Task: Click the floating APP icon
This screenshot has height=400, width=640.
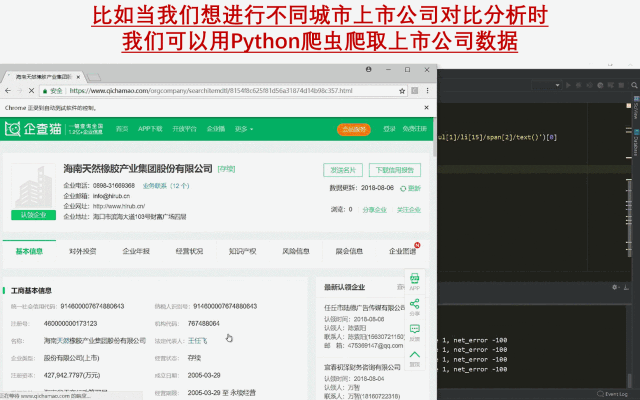Action: [x=415, y=282]
